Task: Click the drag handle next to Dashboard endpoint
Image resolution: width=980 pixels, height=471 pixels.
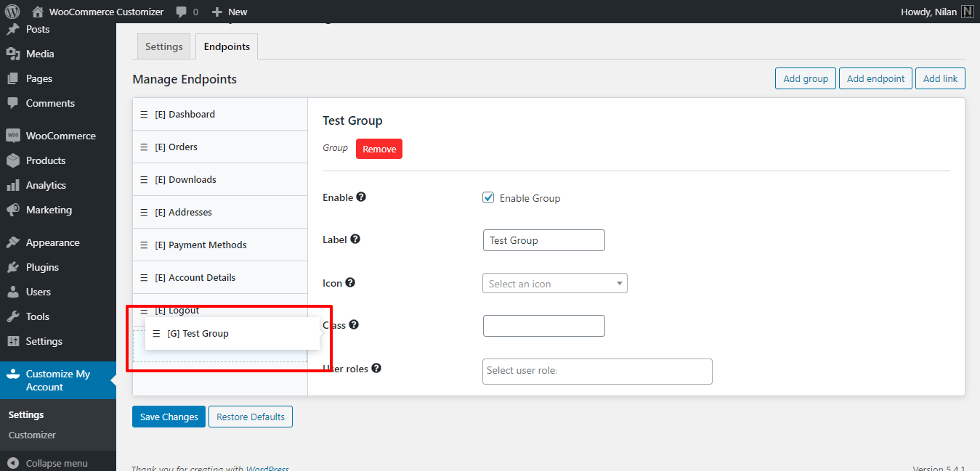Action: click(x=143, y=114)
